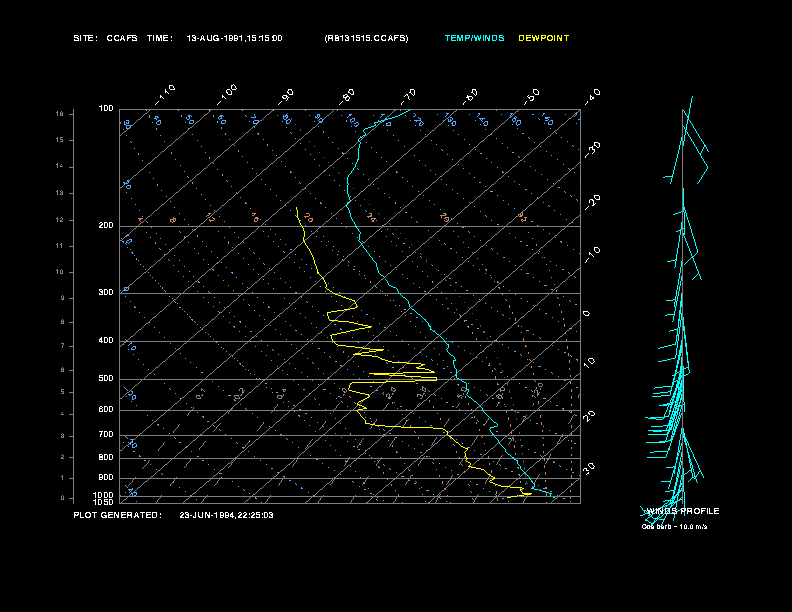Click pressure axis label '900'
Viewport: 792px width, 612px height.
(x=106, y=477)
